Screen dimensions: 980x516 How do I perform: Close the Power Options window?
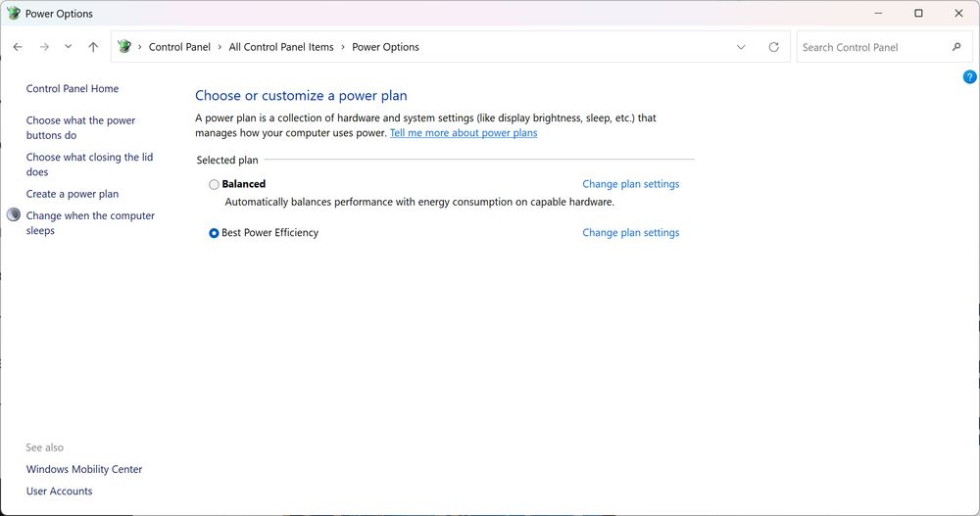[958, 13]
